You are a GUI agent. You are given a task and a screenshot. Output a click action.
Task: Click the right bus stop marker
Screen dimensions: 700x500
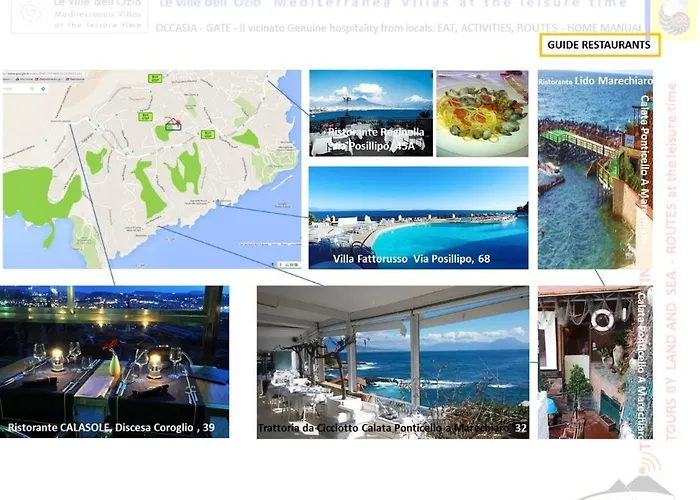click(207, 134)
